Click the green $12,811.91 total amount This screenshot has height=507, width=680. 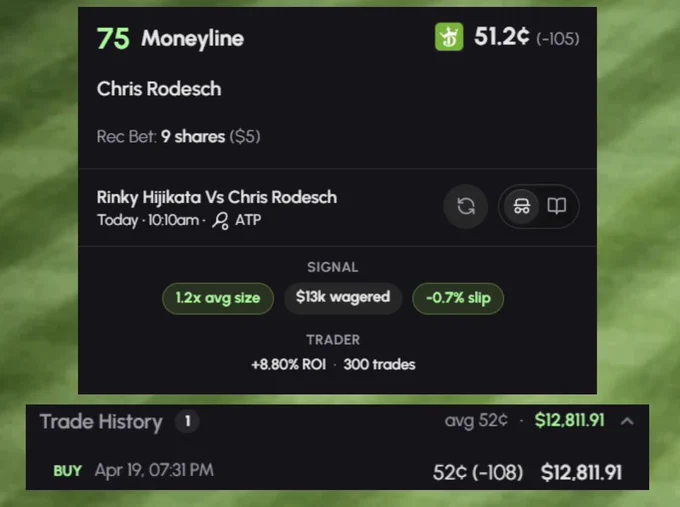[569, 420]
